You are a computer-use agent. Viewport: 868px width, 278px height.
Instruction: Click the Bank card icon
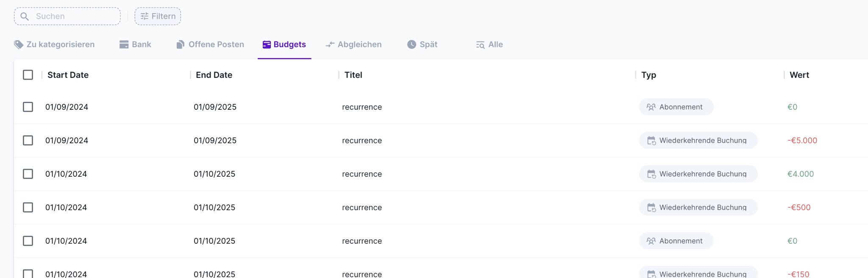tap(124, 44)
